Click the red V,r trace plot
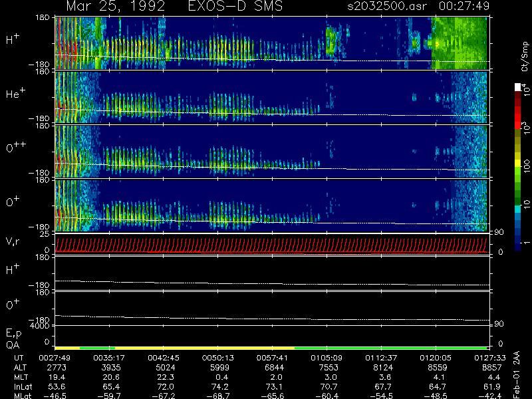The height and width of the screenshot is (399, 532). tap(271, 245)
